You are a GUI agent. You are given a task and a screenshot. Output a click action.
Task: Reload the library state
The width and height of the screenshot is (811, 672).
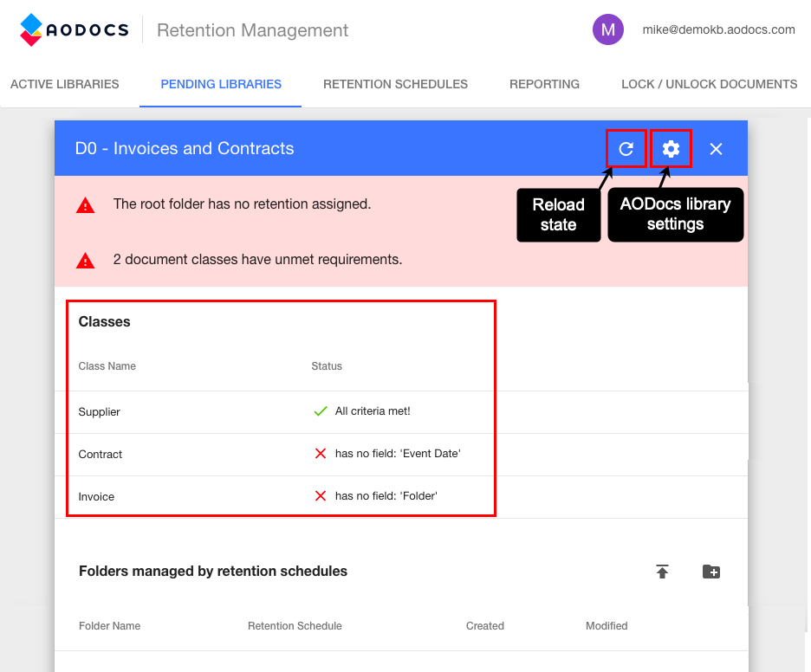(x=626, y=148)
